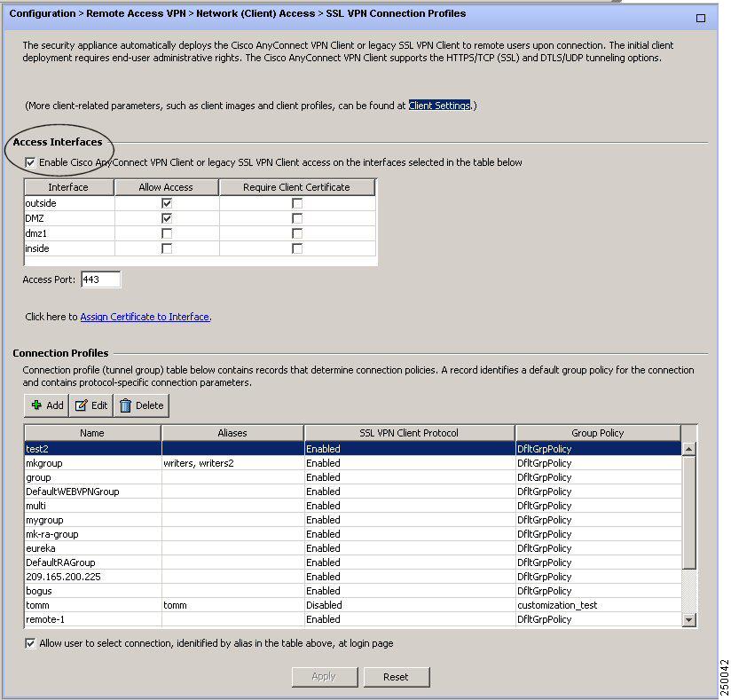The width and height of the screenshot is (731, 700).
Task: Open the Client Settings link
Action: point(439,106)
